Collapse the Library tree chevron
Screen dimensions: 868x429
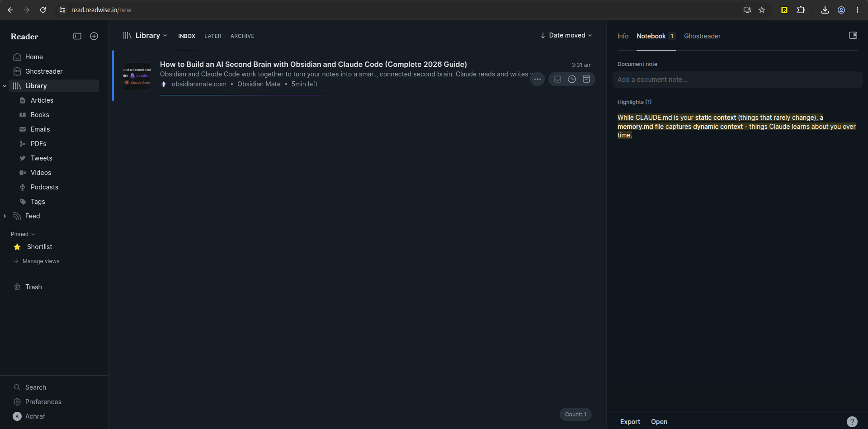point(5,86)
